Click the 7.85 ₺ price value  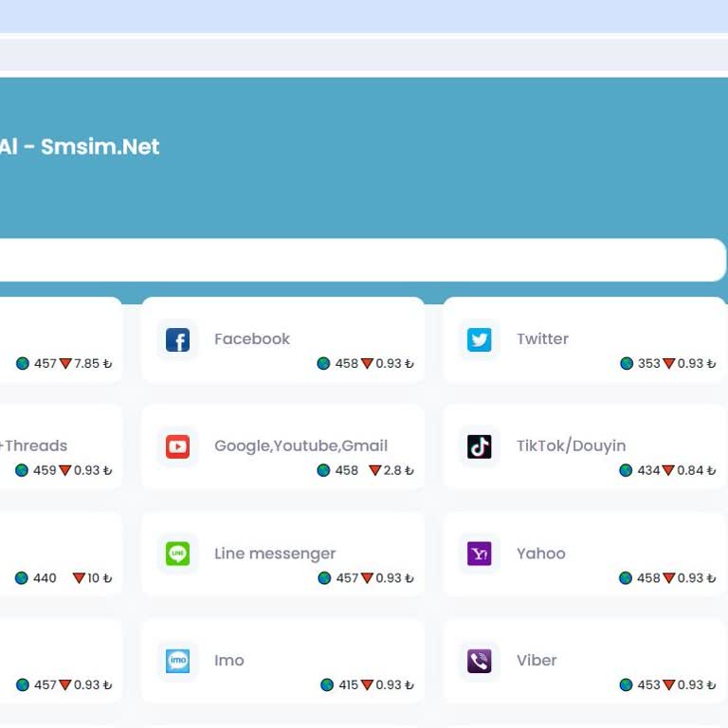93,364
